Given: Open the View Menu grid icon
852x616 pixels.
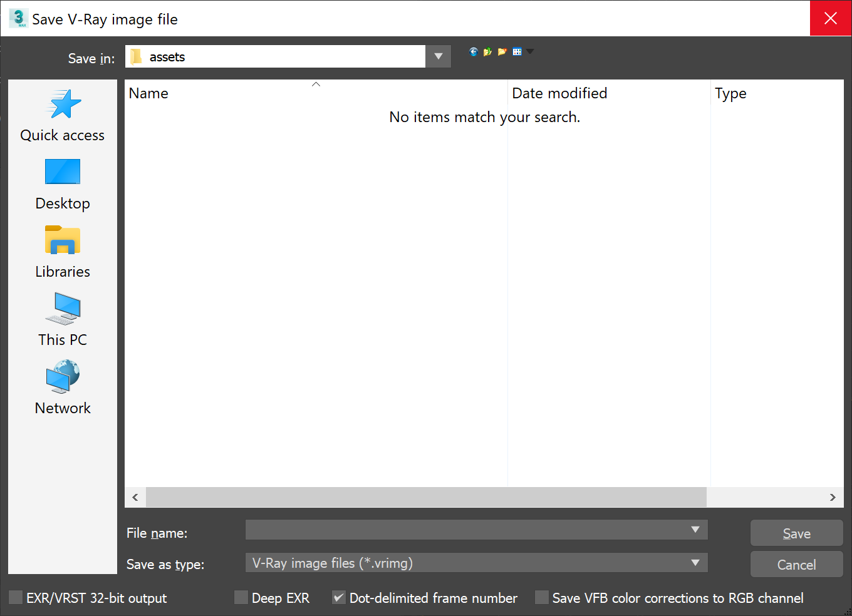Looking at the screenshot, I should pos(517,51).
